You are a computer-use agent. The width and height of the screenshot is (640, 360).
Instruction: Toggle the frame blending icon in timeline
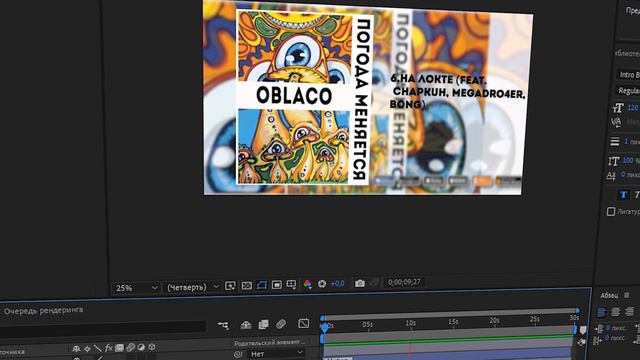point(263,324)
